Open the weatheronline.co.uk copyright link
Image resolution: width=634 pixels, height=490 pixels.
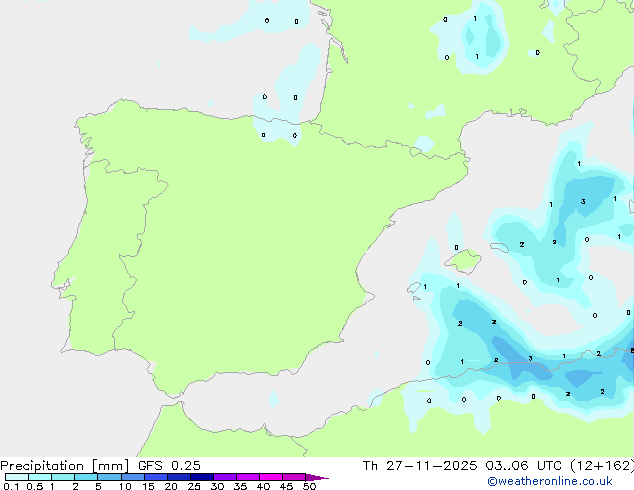click(x=550, y=481)
